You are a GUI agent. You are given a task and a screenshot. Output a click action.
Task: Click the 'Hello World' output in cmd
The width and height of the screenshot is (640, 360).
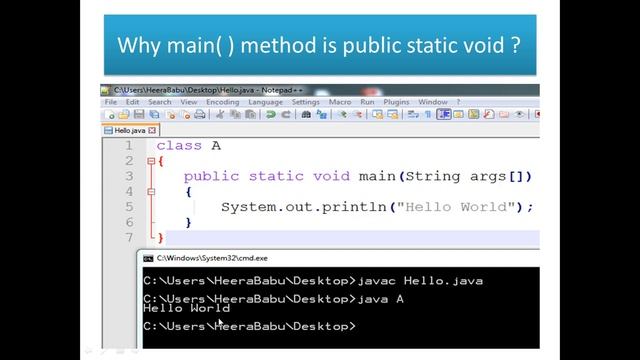(187, 308)
